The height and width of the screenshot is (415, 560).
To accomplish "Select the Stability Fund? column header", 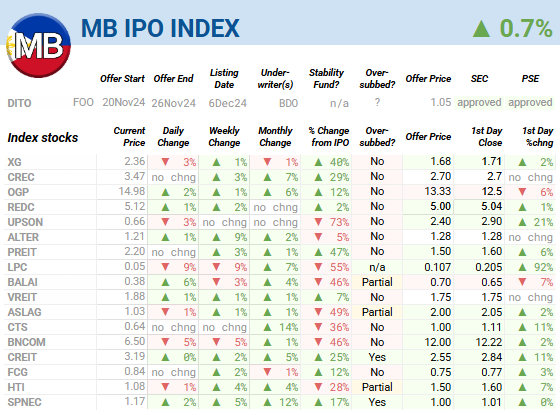I will click(326, 79).
